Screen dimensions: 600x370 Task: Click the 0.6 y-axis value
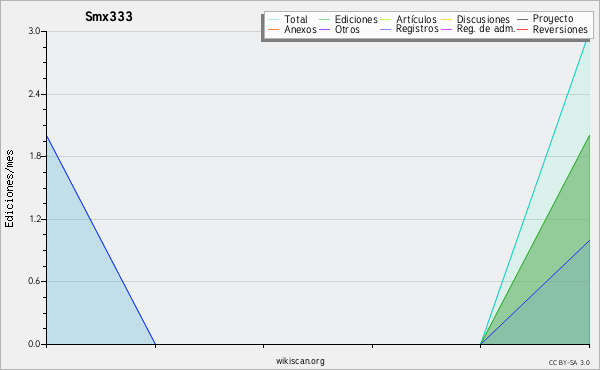pyautogui.click(x=34, y=281)
